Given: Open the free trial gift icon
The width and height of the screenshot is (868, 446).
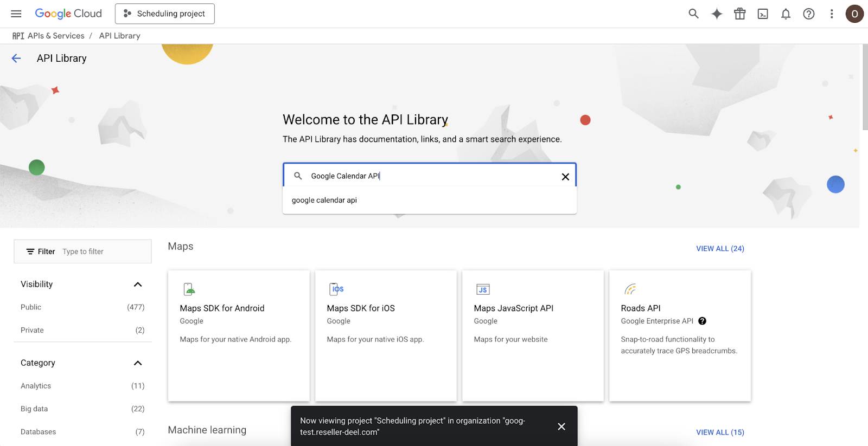Looking at the screenshot, I should coord(740,14).
